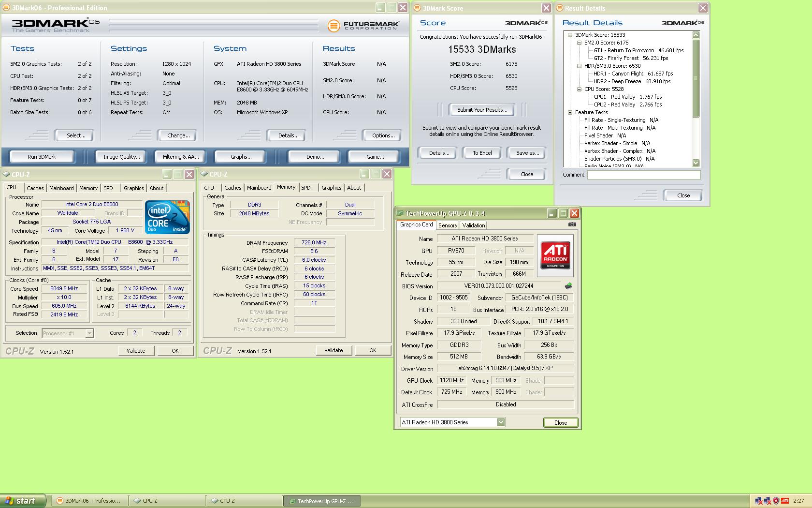Click the taskbar clock showing 2:27
Image resolution: width=812 pixels, height=508 pixels.
tap(798, 501)
